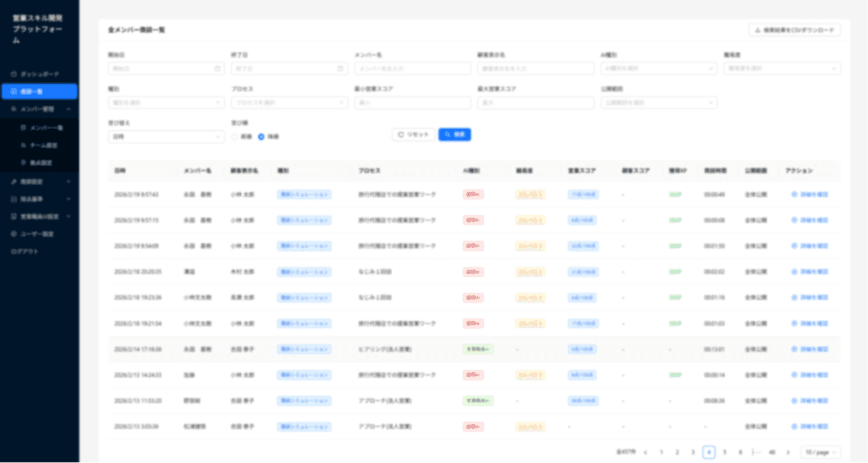Go to pagination page 1
The width and height of the screenshot is (868, 463).
tap(661, 452)
